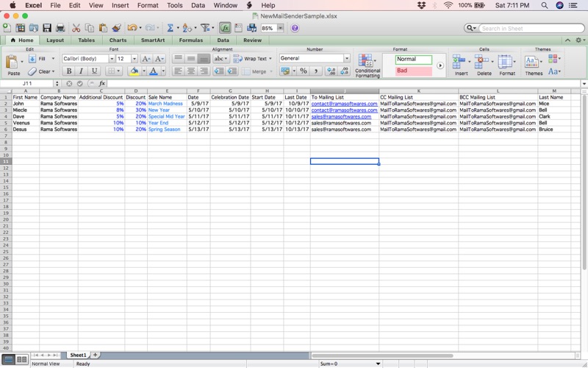Open the Insert menu in menu bar
Image resolution: width=588 pixels, height=368 pixels.
(120, 5)
